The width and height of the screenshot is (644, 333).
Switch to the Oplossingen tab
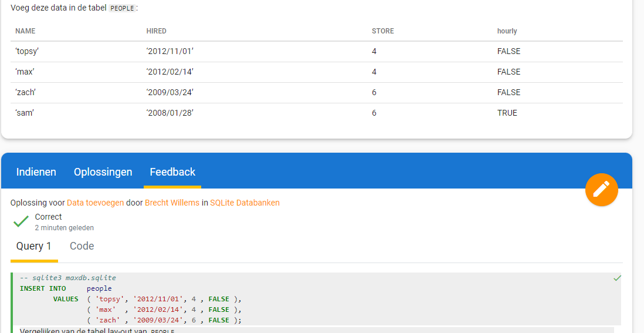click(103, 172)
